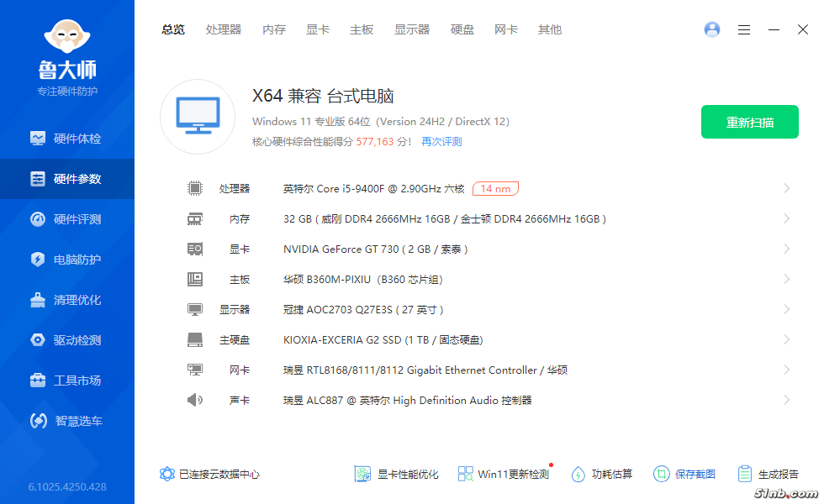Click NVIDIA GeForce GT 730 text

point(375,249)
